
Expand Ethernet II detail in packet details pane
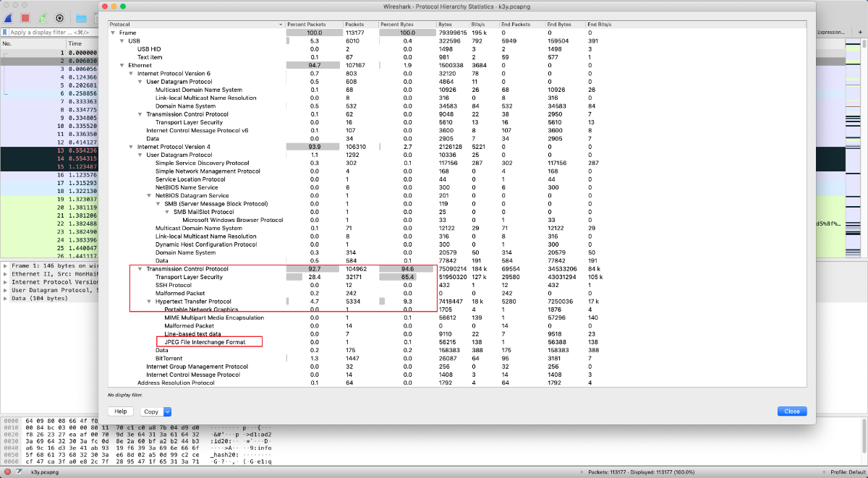pos(6,274)
